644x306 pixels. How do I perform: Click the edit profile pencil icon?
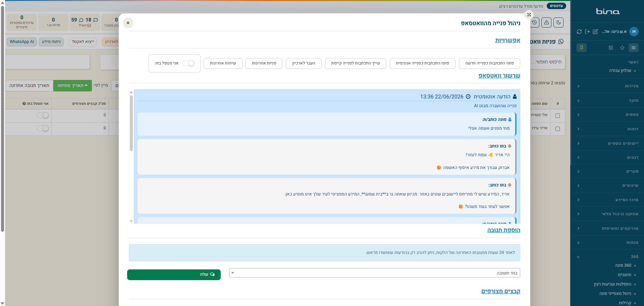[595, 32]
